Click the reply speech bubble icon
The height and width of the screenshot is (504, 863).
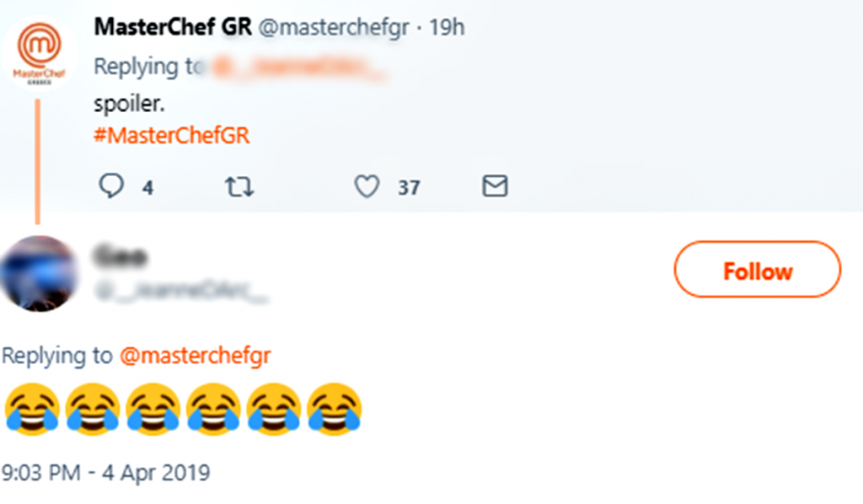(x=112, y=186)
